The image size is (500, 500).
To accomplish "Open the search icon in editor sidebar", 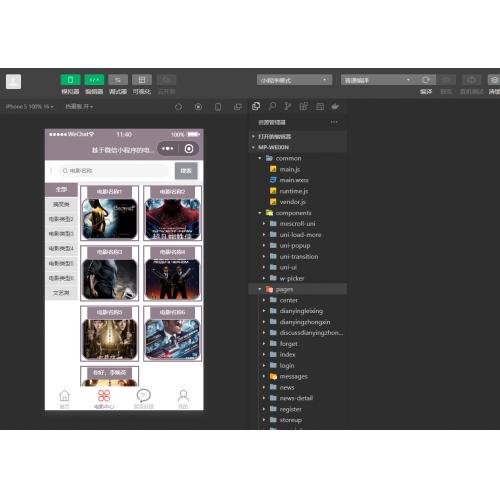I will (272, 106).
